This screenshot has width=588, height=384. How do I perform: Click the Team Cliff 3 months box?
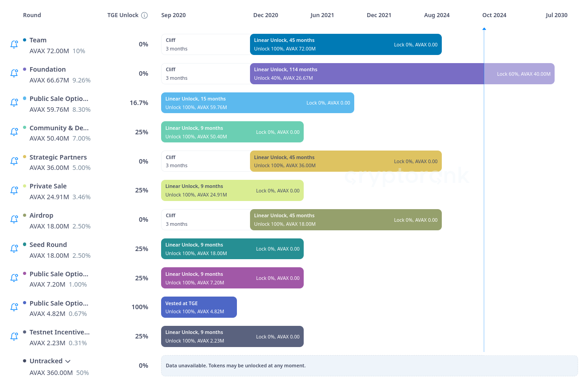206,45
